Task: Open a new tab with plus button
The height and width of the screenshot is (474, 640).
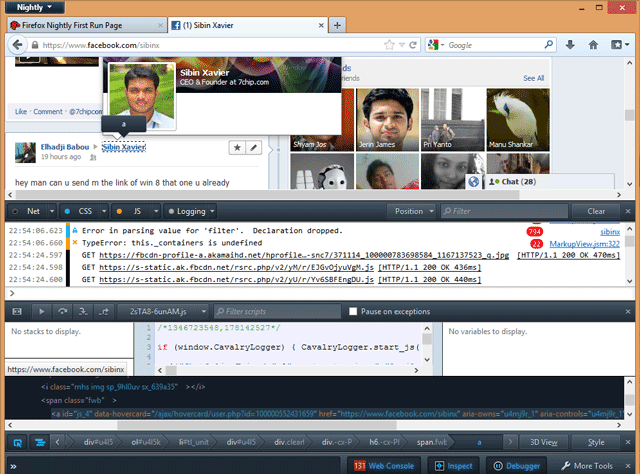Action: click(x=337, y=25)
